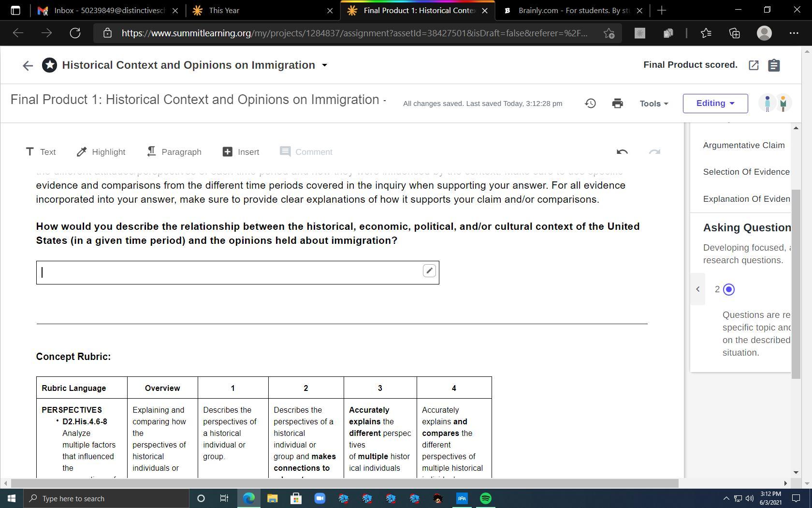
Task: Refresh the page
Action: 75,33
